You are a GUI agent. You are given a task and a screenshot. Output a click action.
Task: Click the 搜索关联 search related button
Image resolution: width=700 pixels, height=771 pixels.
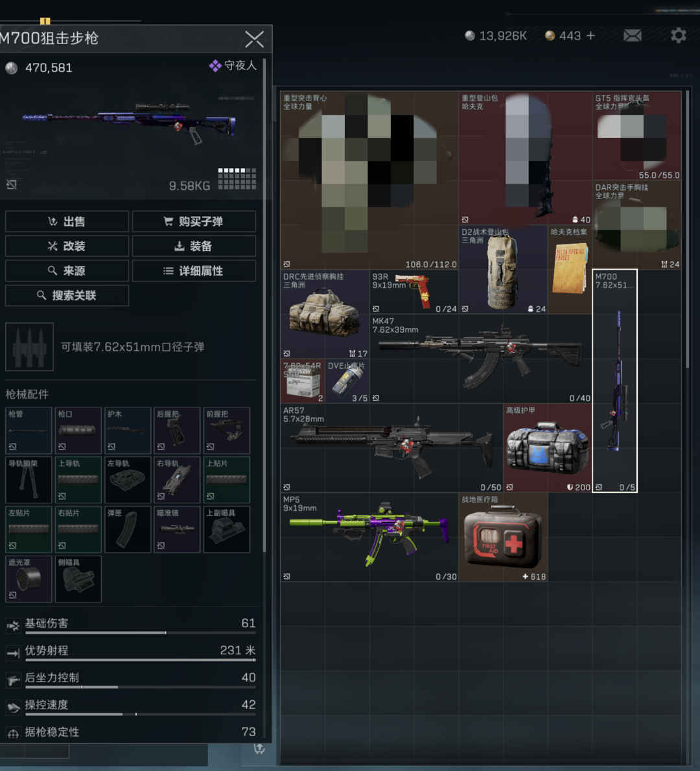click(x=67, y=296)
